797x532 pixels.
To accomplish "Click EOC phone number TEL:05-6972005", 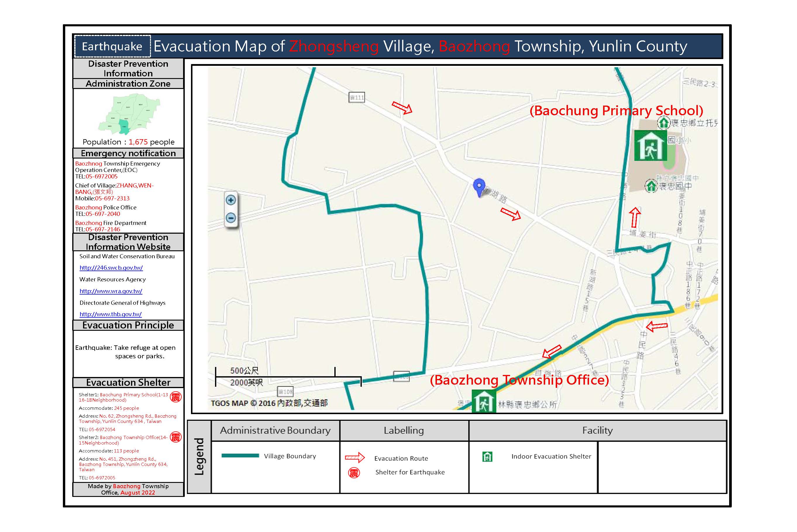I will 96,176.
